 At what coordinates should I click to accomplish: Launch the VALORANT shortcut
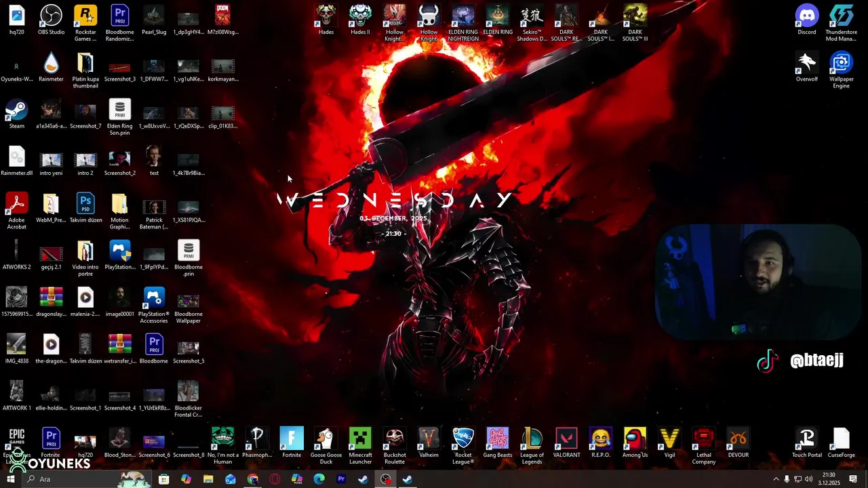(x=566, y=443)
